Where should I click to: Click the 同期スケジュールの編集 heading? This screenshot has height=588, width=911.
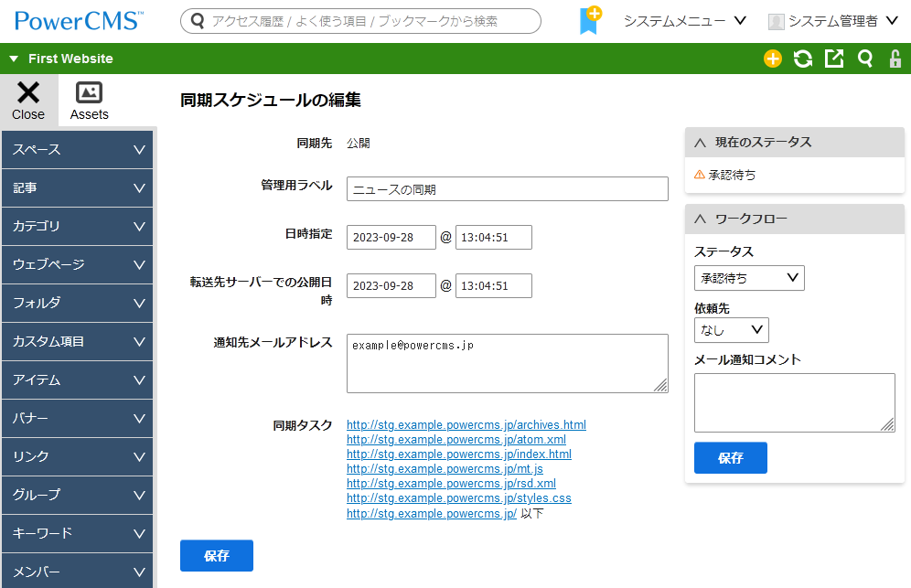click(270, 100)
